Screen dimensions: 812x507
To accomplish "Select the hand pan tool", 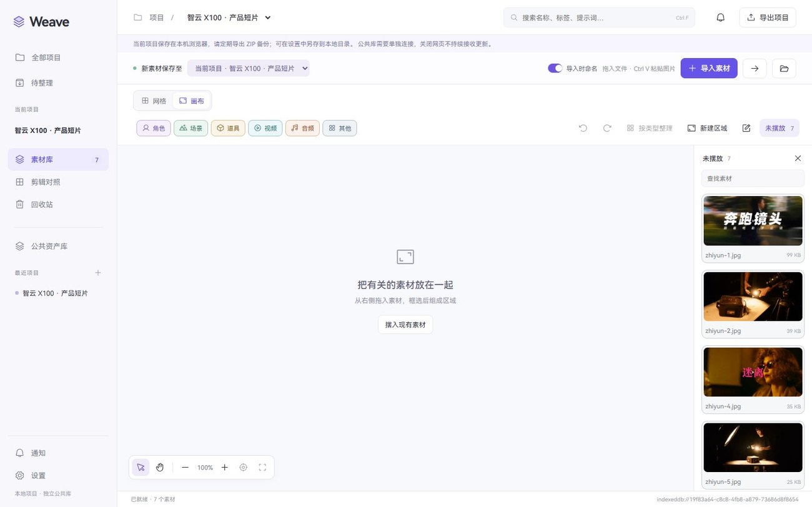I will pos(160,467).
